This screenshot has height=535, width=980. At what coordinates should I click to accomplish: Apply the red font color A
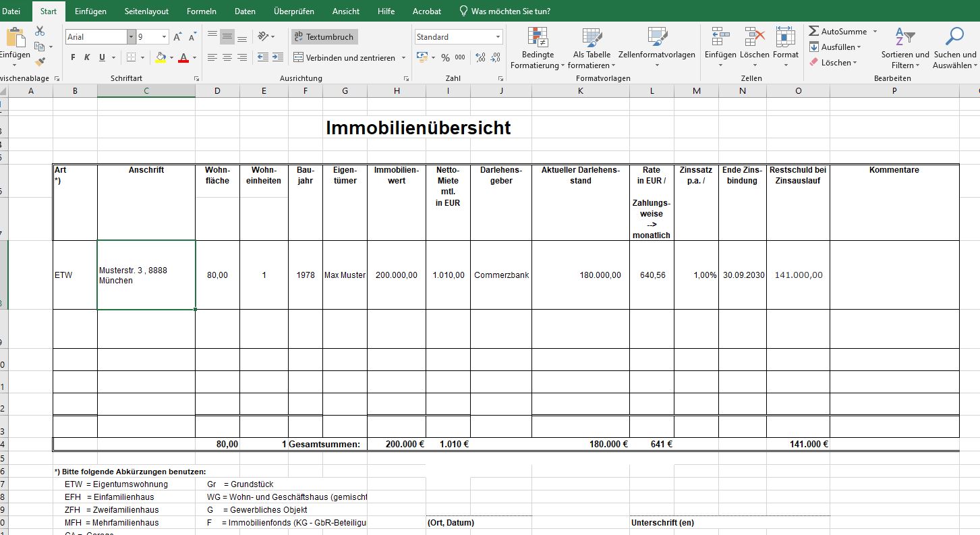(x=183, y=58)
